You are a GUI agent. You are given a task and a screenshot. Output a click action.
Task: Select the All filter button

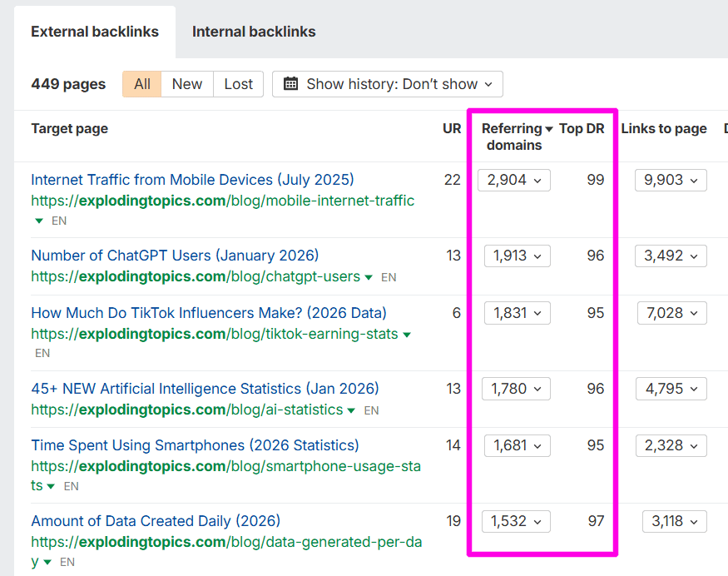[x=142, y=84]
